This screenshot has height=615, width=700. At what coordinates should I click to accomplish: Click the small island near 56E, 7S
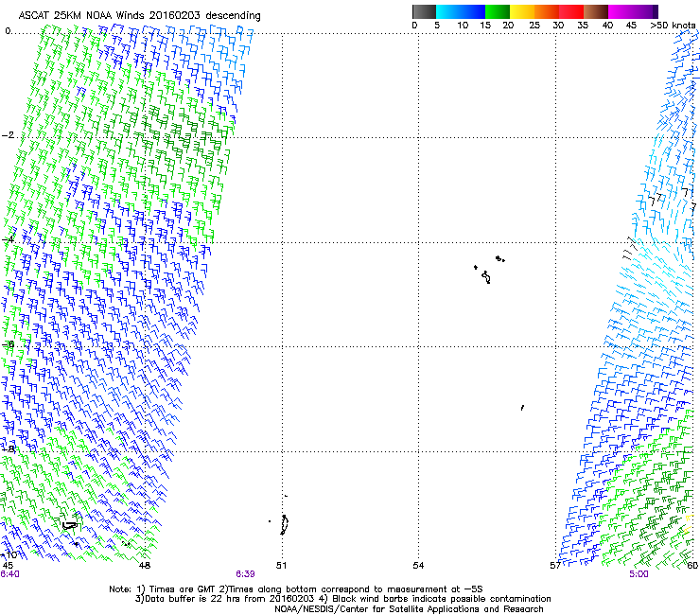(x=522, y=408)
